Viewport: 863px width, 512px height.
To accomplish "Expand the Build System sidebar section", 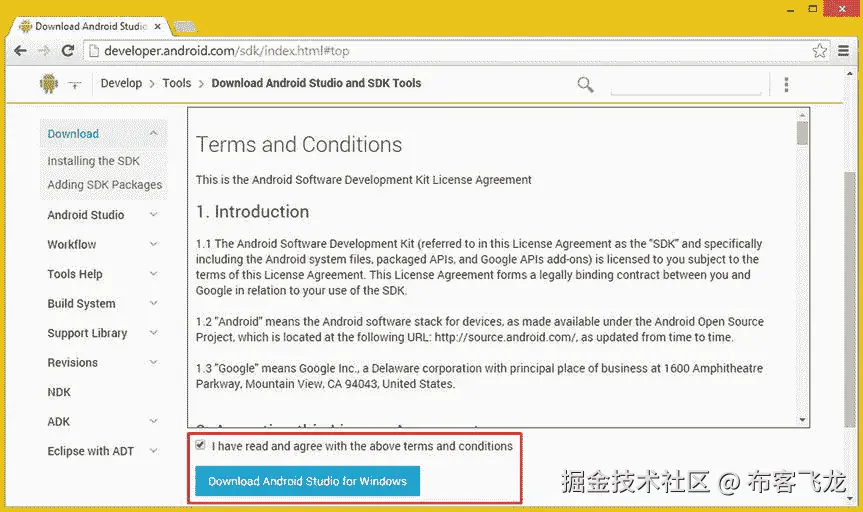I will [154, 303].
